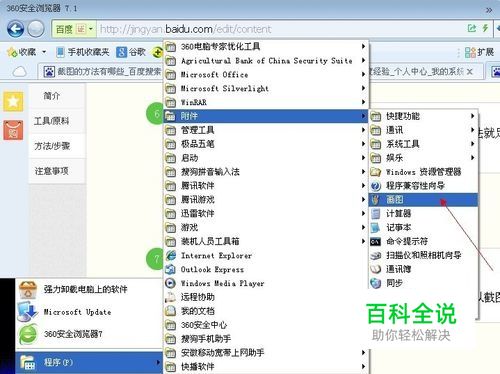Expand 管理工具 folder
This screenshot has height=374, width=500.
(x=266, y=130)
